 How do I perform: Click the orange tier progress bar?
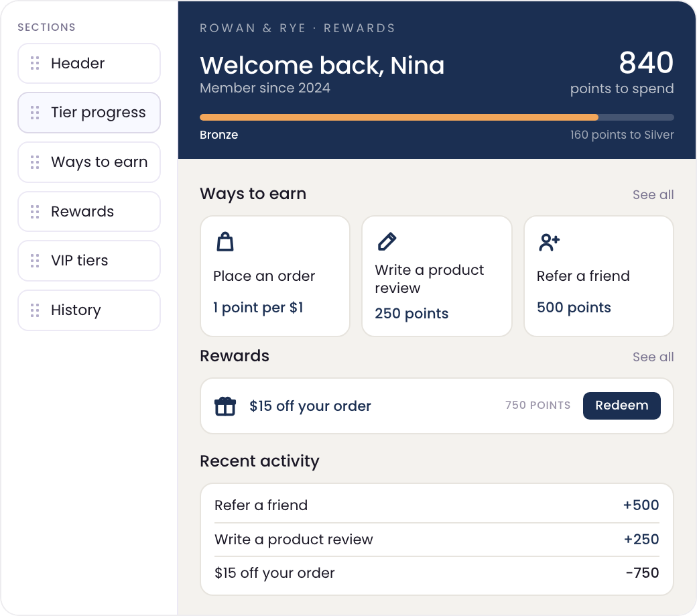coord(399,117)
